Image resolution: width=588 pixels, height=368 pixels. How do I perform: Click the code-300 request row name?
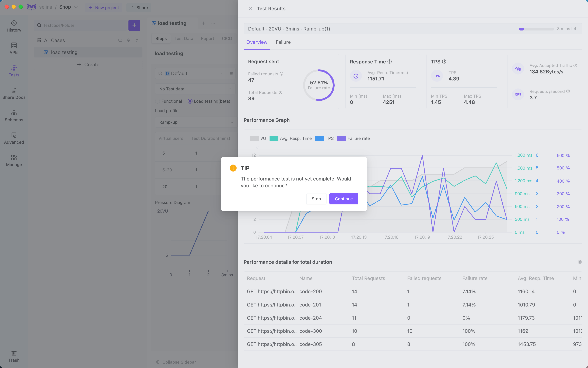click(x=310, y=331)
